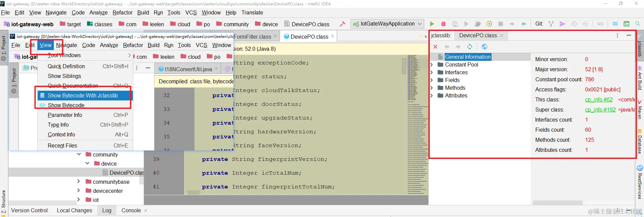Choose Show Bytecode menu entry
Screen dimensions: 644x217
tap(85, 105)
